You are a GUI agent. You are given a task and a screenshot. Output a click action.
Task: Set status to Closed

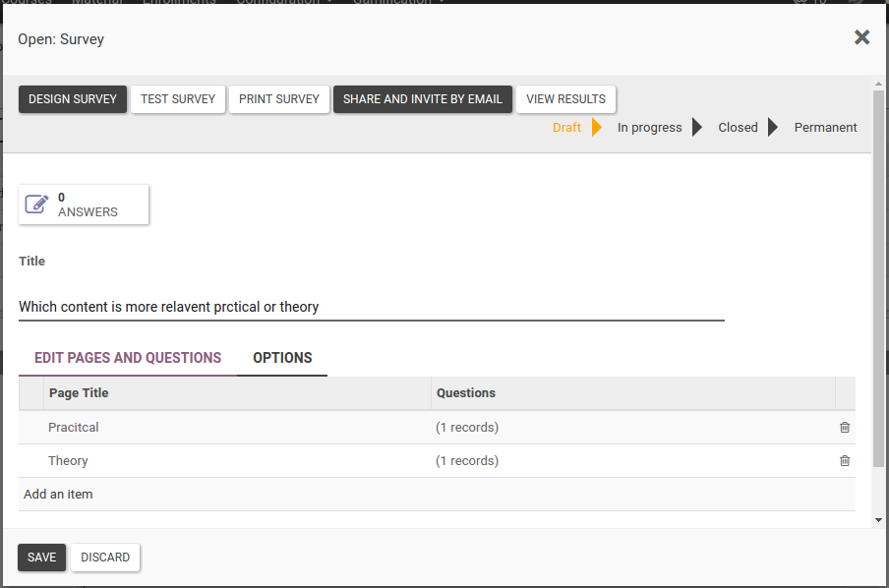click(x=738, y=127)
